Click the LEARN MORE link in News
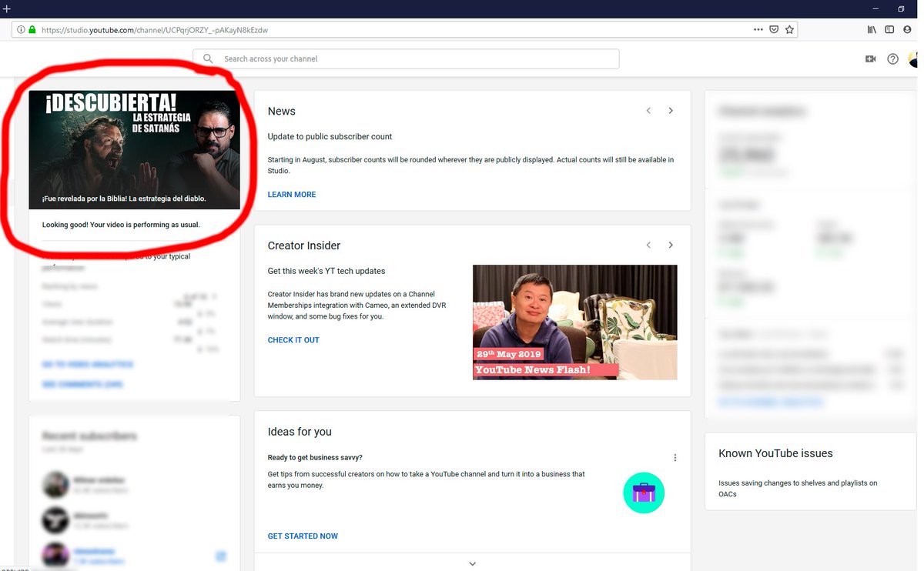The height and width of the screenshot is (571, 924). tap(292, 195)
